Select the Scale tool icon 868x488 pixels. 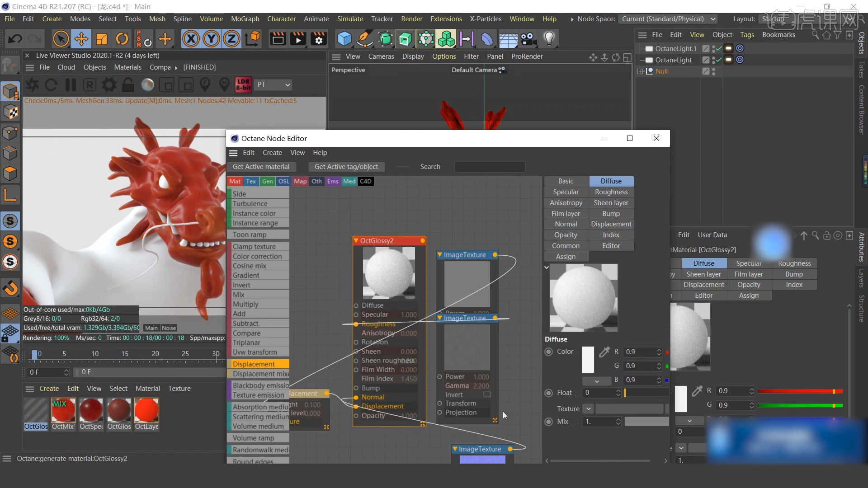(x=101, y=39)
